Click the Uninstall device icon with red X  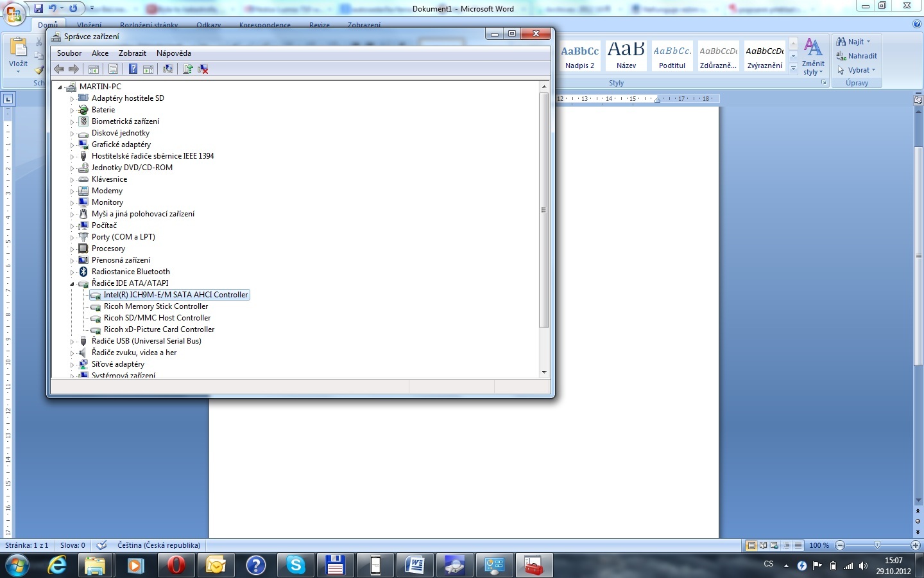[203, 69]
